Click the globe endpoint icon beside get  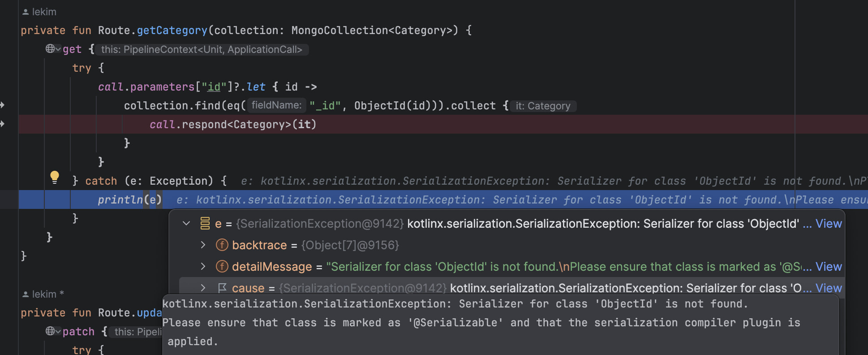pos(50,49)
